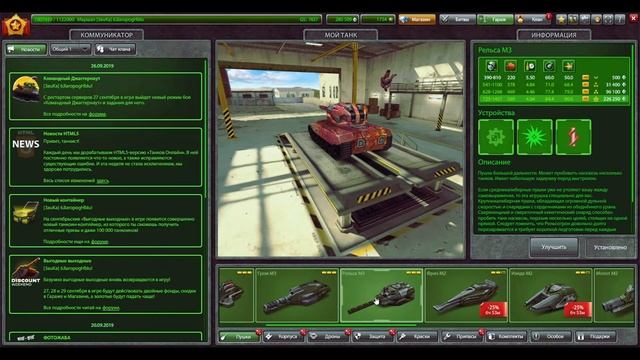
Task: Follow the forum link in Juggernaut news
Action: pyautogui.click(x=98, y=114)
